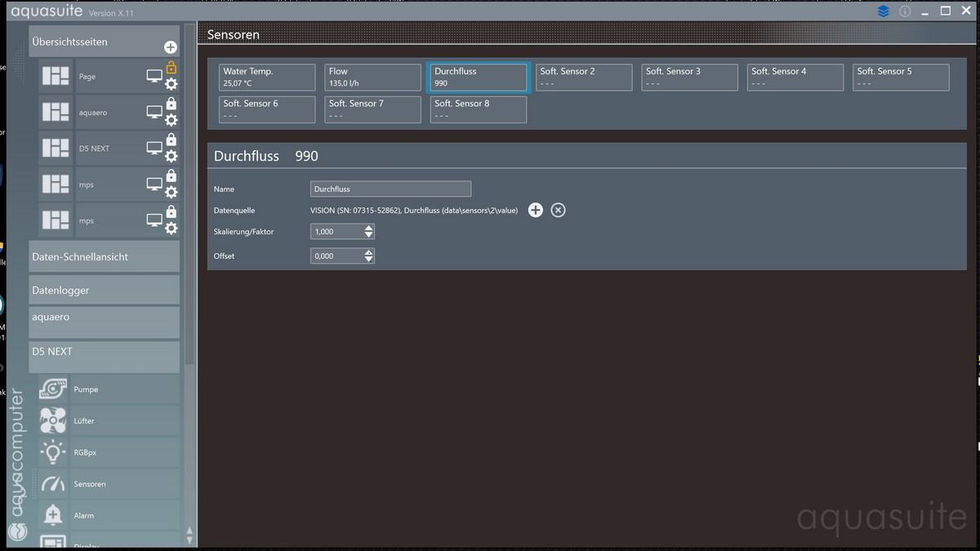Open the D5 NEXT overview page layout icon

(x=56, y=148)
